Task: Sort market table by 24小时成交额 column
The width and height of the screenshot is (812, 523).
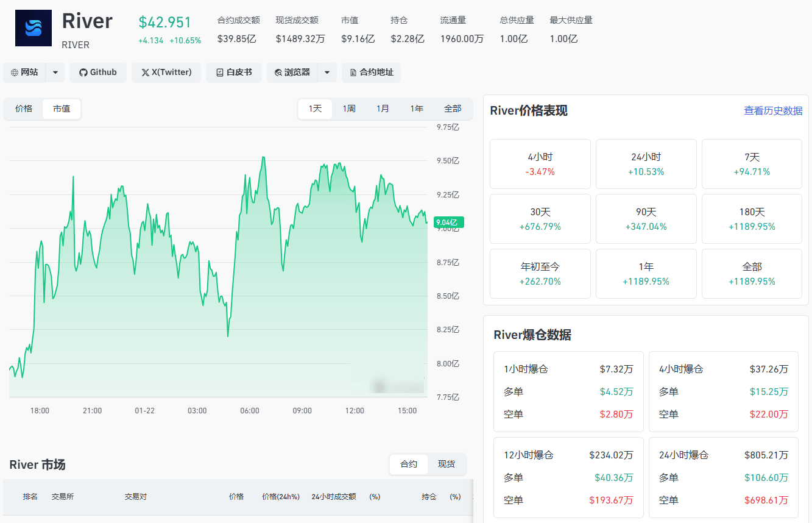Action: pos(334,497)
